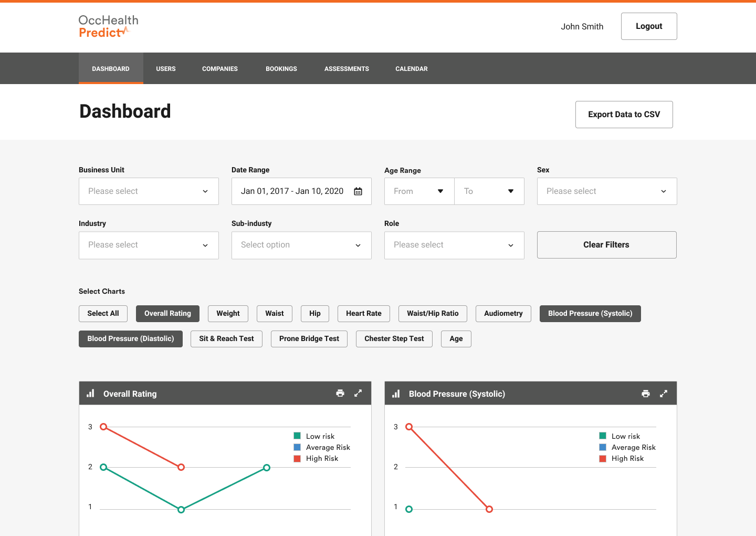Open the Industry dropdown
The height and width of the screenshot is (536, 756).
[x=149, y=245]
